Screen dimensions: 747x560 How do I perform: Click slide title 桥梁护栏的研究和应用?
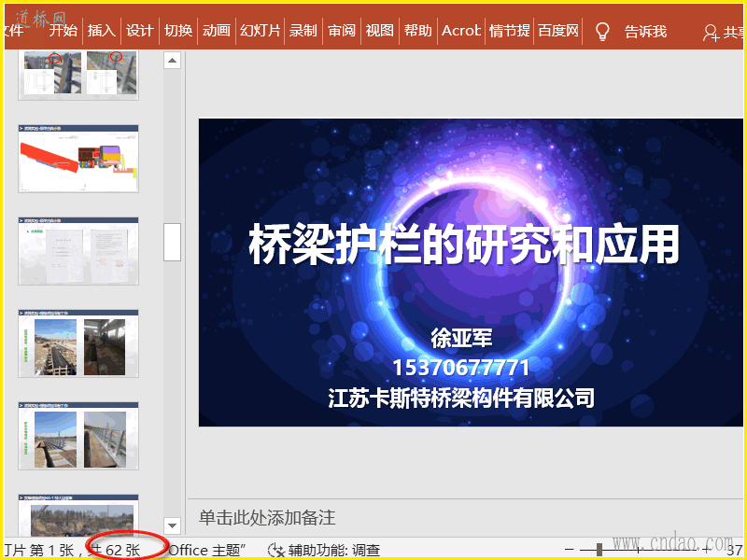point(463,245)
